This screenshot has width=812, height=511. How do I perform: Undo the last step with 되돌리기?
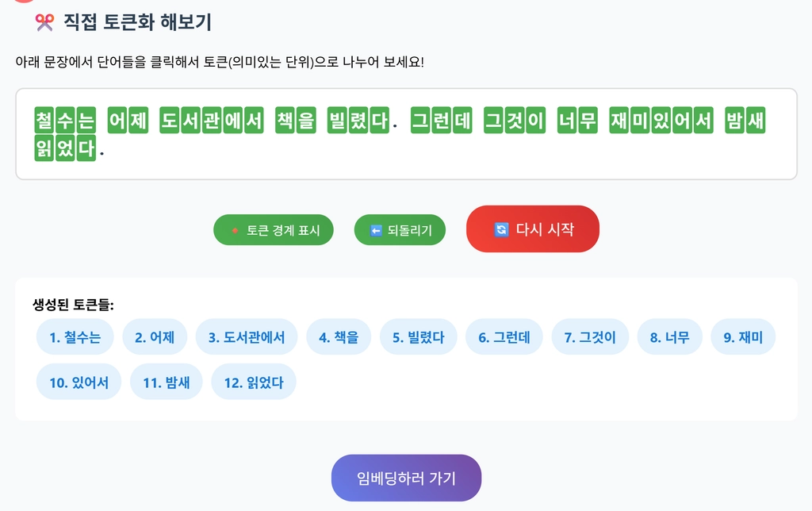click(x=400, y=229)
